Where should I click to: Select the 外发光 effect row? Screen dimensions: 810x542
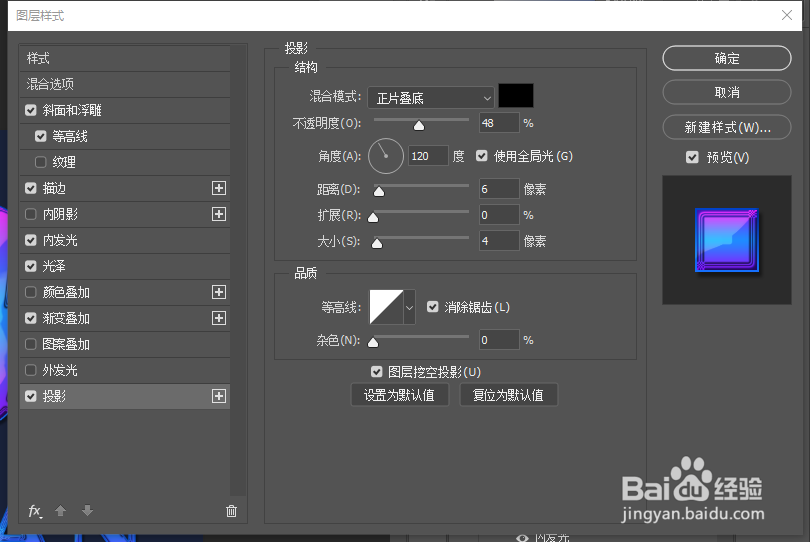click(x=124, y=370)
